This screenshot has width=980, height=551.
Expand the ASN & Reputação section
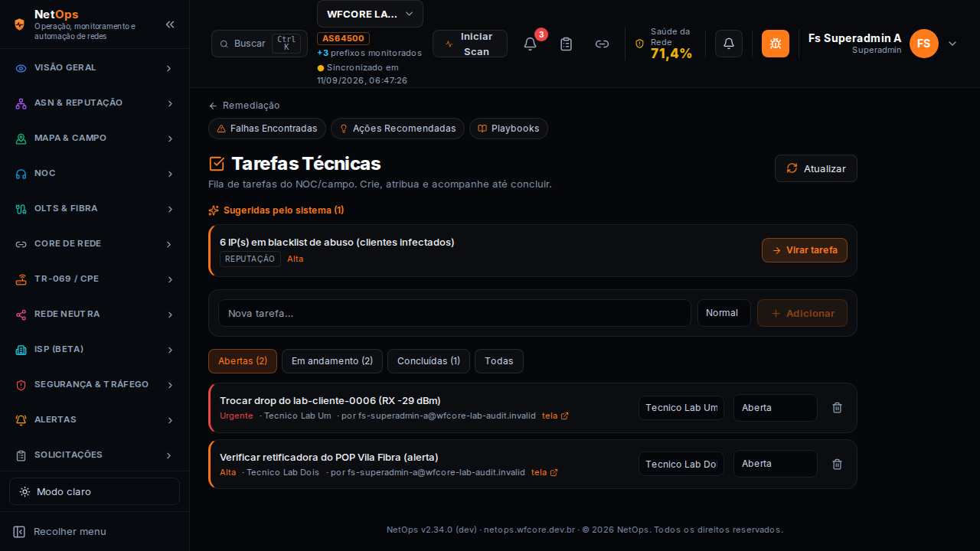pyautogui.click(x=169, y=103)
